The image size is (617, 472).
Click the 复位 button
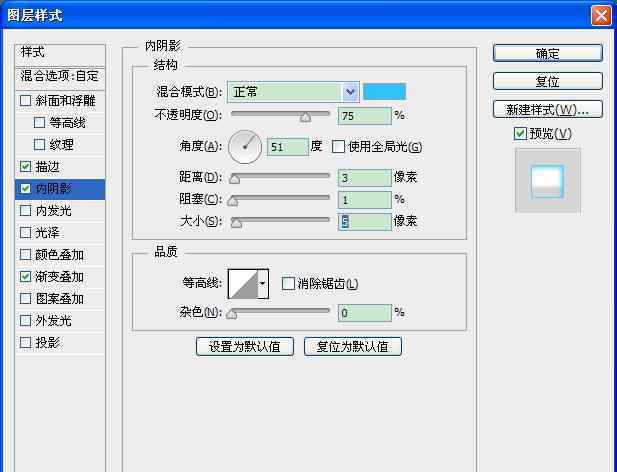pyautogui.click(x=548, y=81)
